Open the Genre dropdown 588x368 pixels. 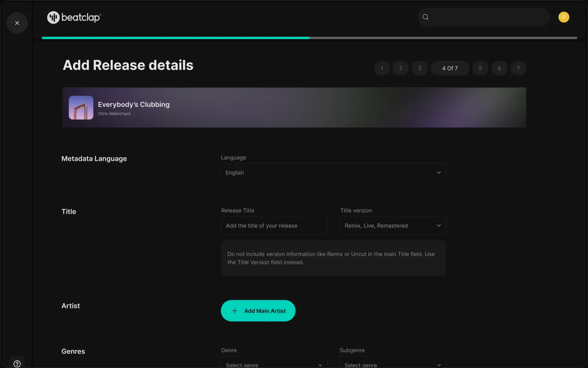tap(274, 362)
